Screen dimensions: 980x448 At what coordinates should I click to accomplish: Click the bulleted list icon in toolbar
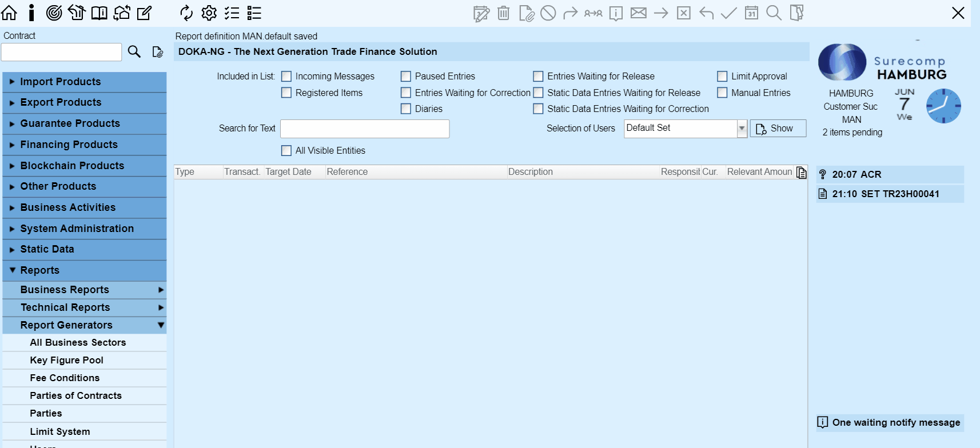(x=254, y=13)
